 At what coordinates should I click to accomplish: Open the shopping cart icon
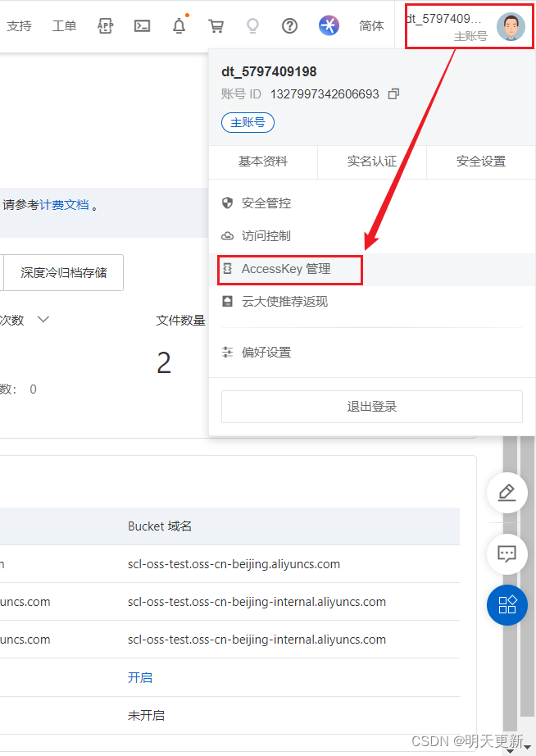(216, 25)
